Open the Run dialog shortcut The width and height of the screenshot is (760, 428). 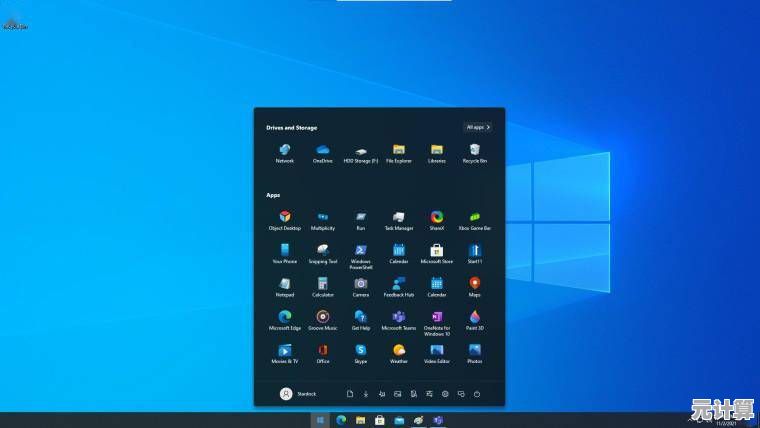[361, 221]
